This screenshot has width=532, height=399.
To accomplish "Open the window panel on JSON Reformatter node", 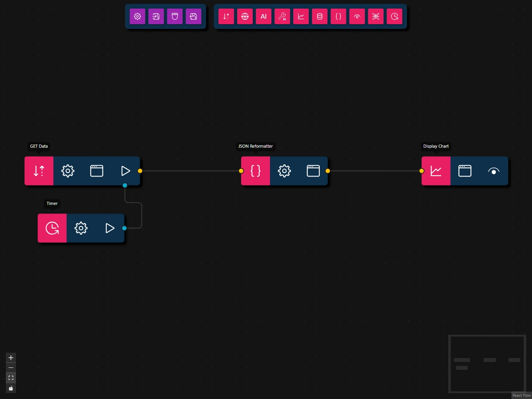I will click(x=313, y=171).
